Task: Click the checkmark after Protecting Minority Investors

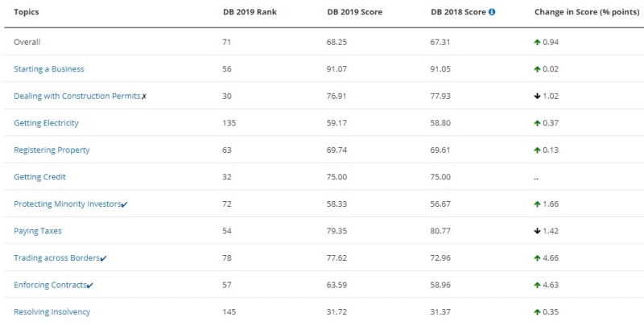Action: 125,204
